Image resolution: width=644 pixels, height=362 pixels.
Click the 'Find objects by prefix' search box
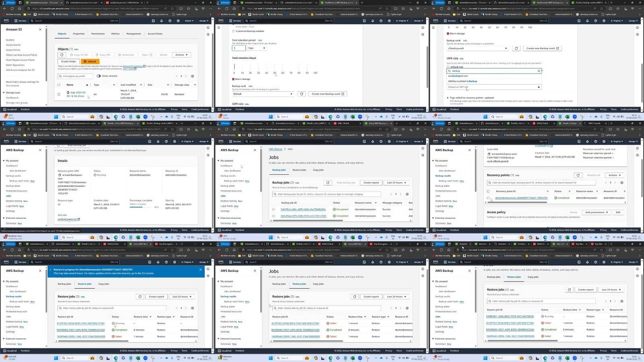pyautogui.click(x=76, y=76)
